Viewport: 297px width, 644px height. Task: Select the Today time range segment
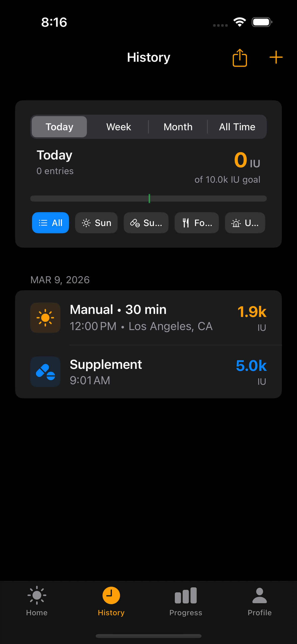tap(59, 127)
